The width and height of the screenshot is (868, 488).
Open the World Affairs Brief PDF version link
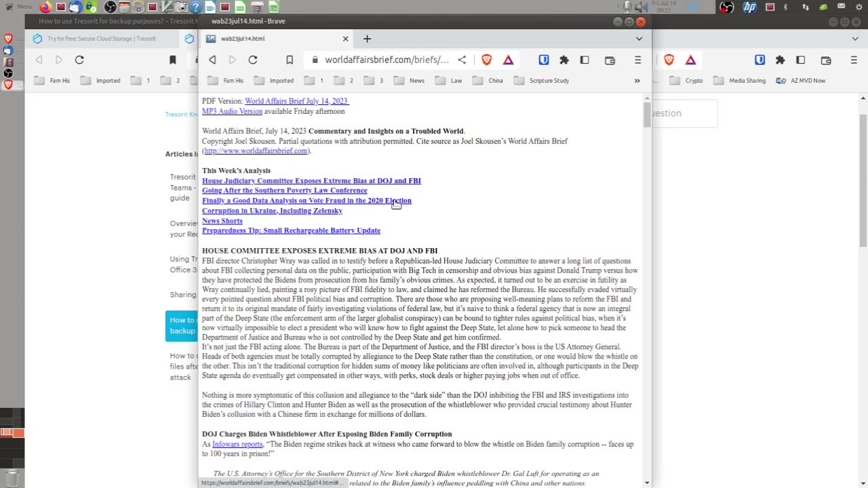pos(296,101)
